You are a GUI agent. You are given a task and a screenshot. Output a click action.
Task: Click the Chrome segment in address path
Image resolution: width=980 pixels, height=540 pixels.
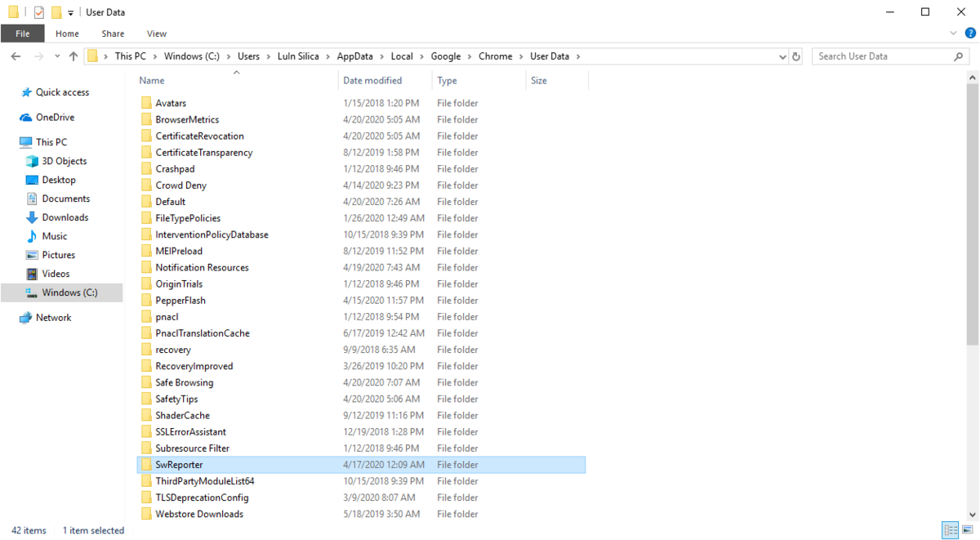point(495,56)
